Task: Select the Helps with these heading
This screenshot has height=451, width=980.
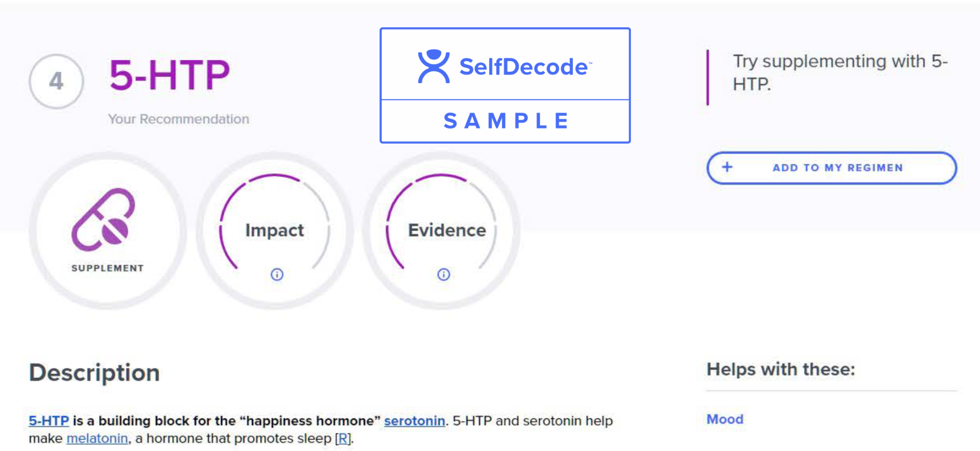Action: pos(781,369)
